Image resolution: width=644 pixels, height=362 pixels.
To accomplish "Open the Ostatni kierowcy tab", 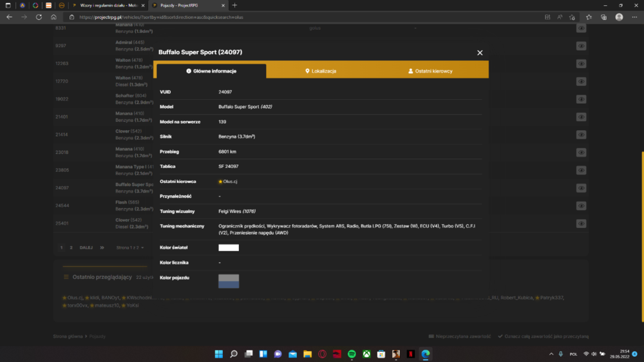I will pyautogui.click(x=430, y=71).
